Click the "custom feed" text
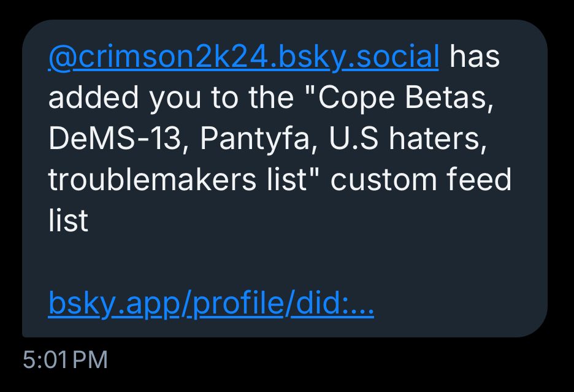 [x=421, y=180]
